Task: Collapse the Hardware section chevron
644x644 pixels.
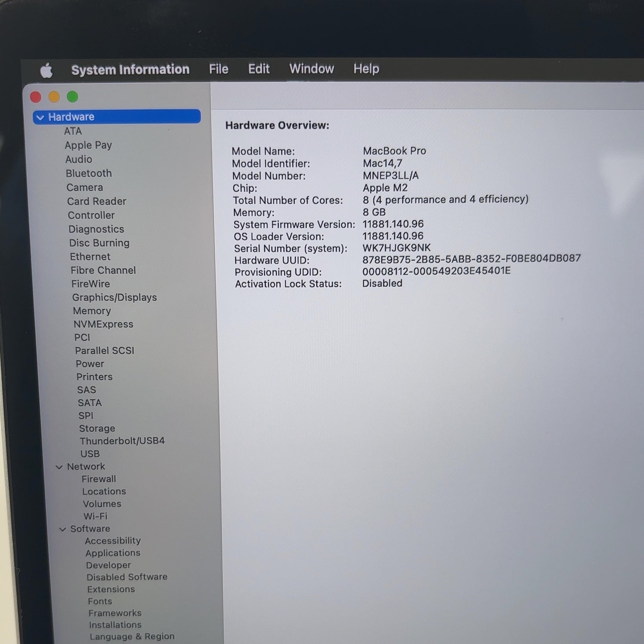Action: (40, 117)
